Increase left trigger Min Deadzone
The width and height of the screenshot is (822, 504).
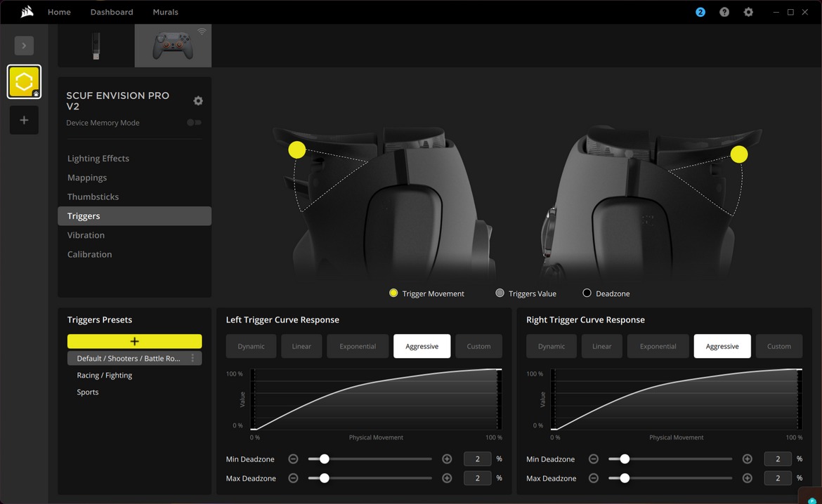pos(447,459)
